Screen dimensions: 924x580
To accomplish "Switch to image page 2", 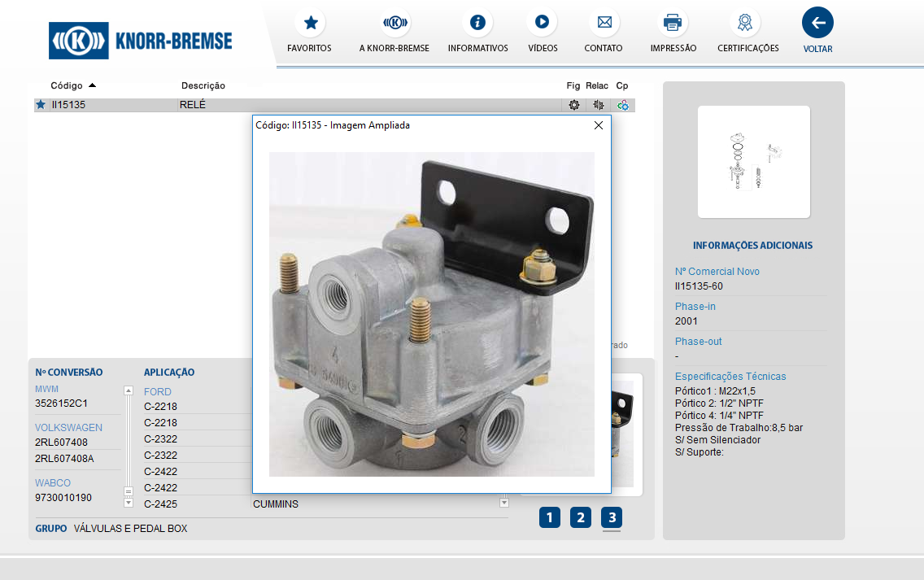I will (x=580, y=517).
